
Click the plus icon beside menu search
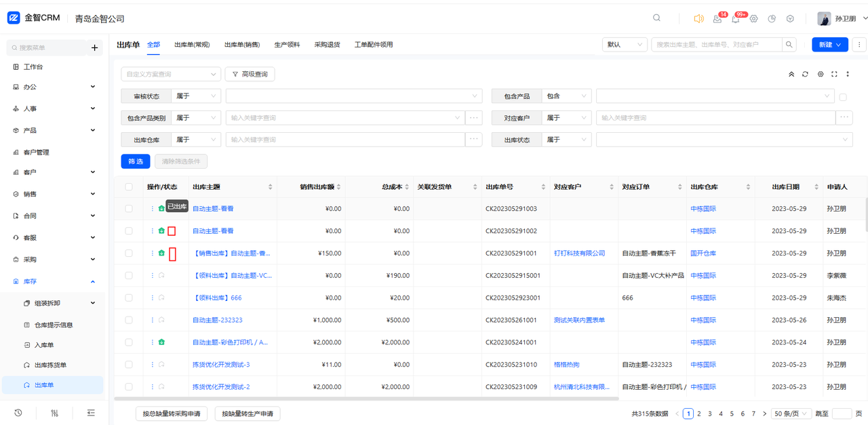pyautogui.click(x=95, y=48)
